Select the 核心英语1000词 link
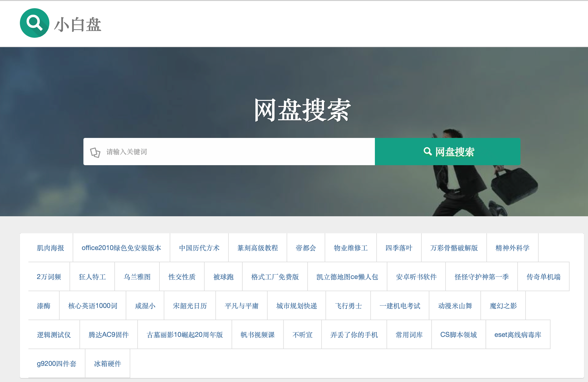 [x=93, y=306]
